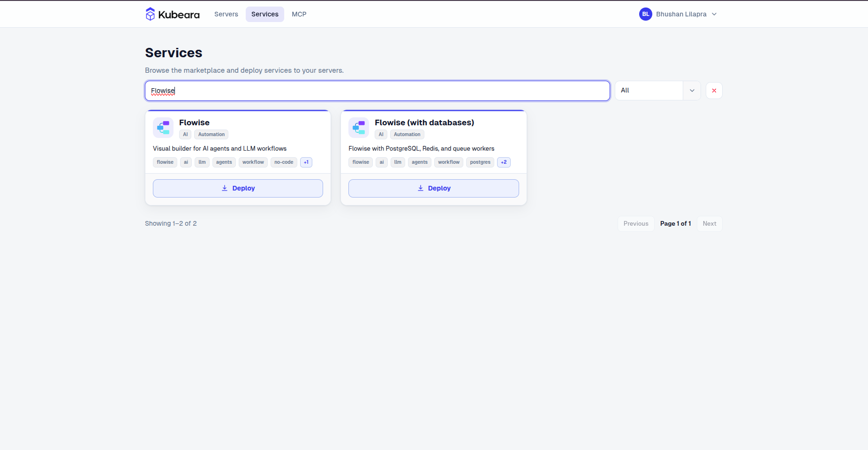Click the Flowise (with databases) app icon
868x450 pixels.
pos(359,128)
